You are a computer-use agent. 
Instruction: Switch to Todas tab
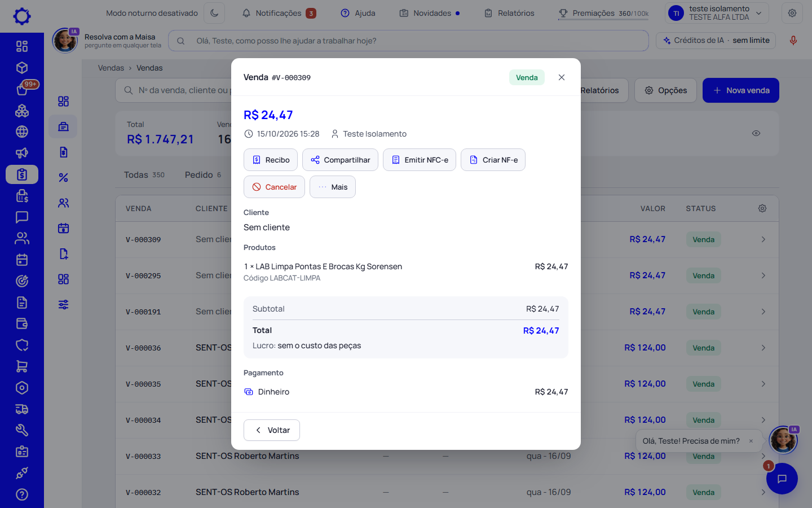[144, 175]
